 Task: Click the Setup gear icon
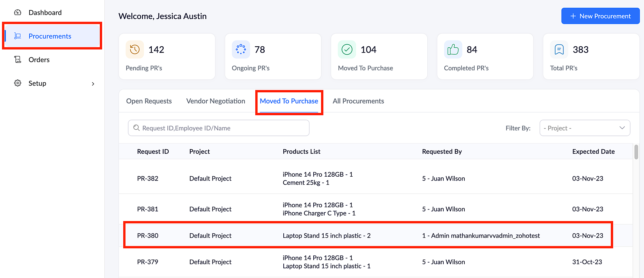(18, 83)
